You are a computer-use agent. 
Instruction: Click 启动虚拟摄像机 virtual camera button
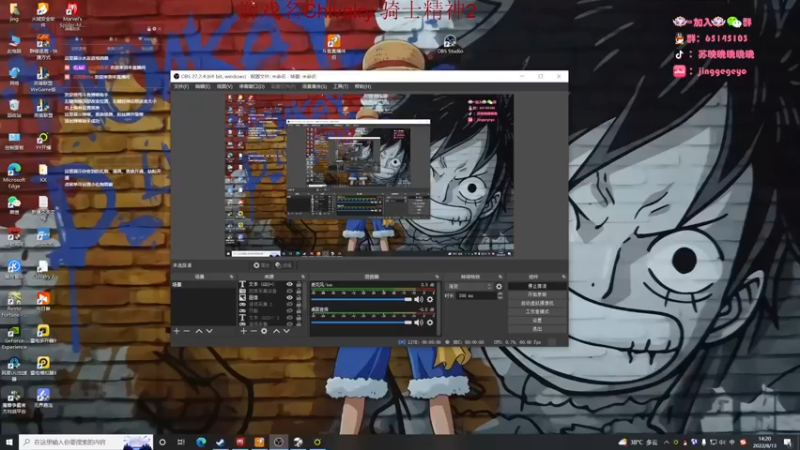coord(537,303)
